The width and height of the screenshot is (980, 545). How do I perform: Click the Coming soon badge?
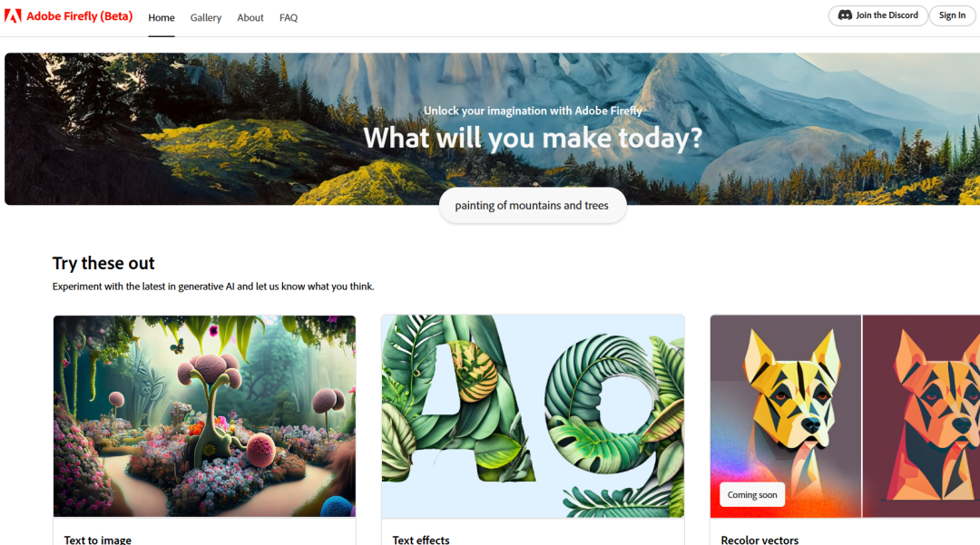[752, 494]
